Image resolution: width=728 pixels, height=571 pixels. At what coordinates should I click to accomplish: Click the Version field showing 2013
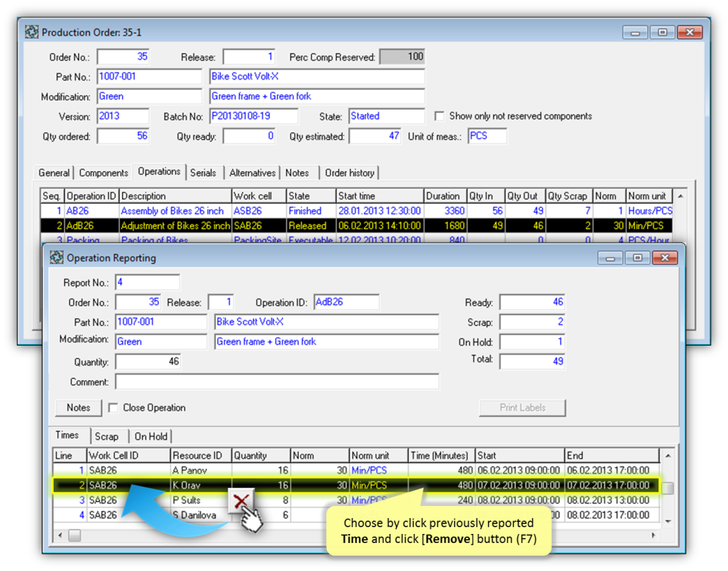123,116
